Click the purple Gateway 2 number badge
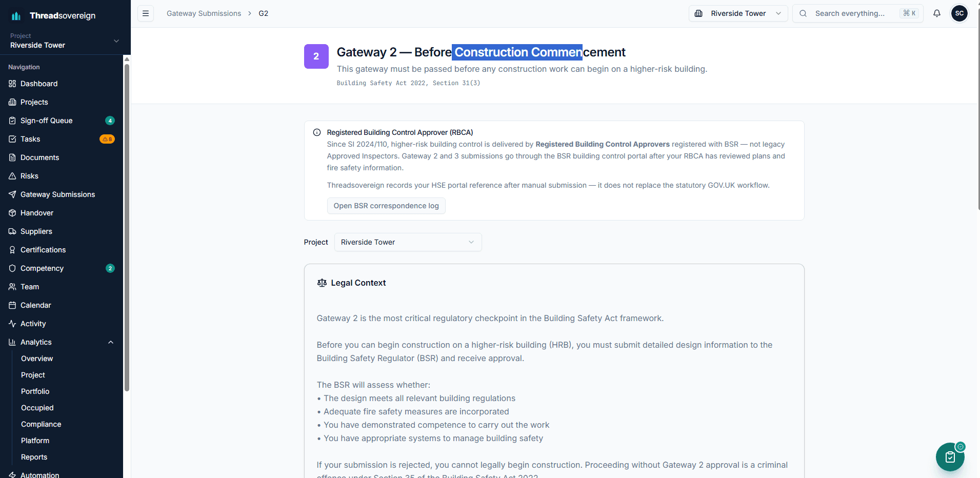 pos(316,56)
